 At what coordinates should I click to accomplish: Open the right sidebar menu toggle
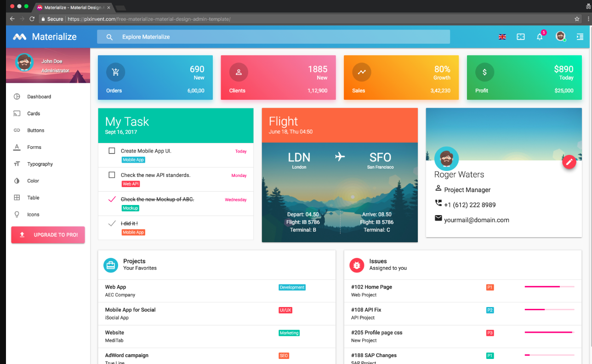(x=580, y=36)
